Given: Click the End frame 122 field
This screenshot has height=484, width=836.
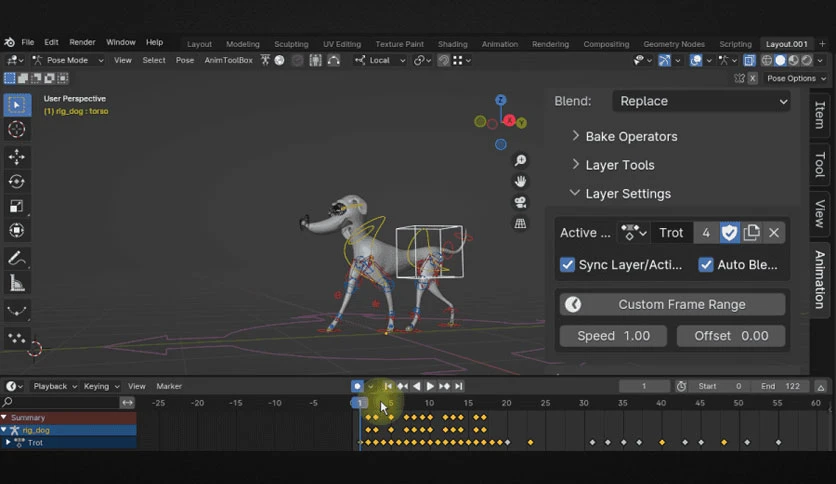Looking at the screenshot, I should 780,386.
